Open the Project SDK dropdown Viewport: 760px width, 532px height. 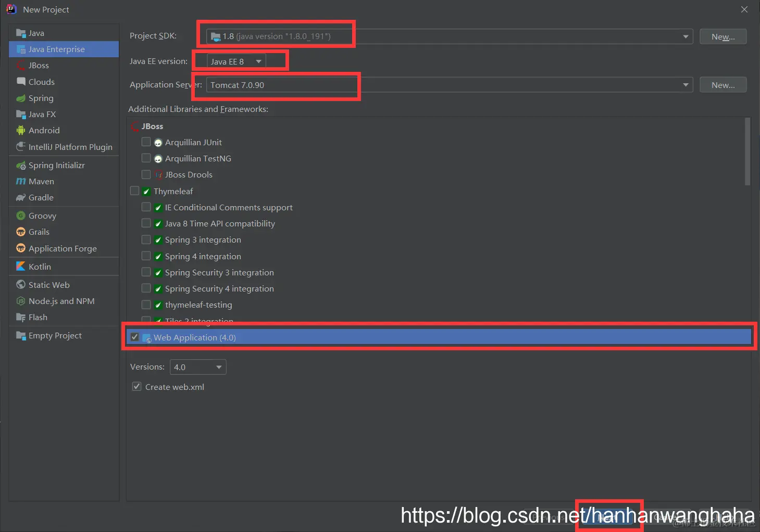(x=450, y=36)
